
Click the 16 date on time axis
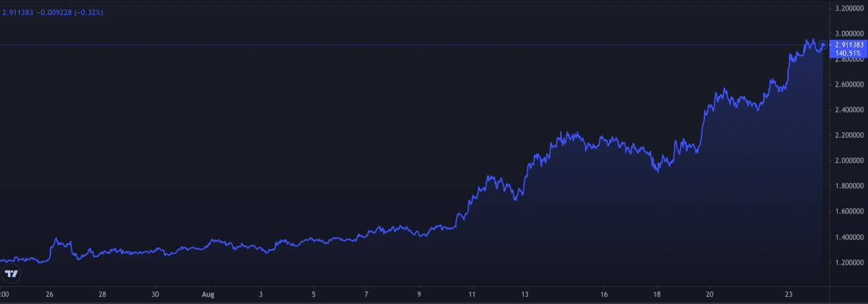604,295
